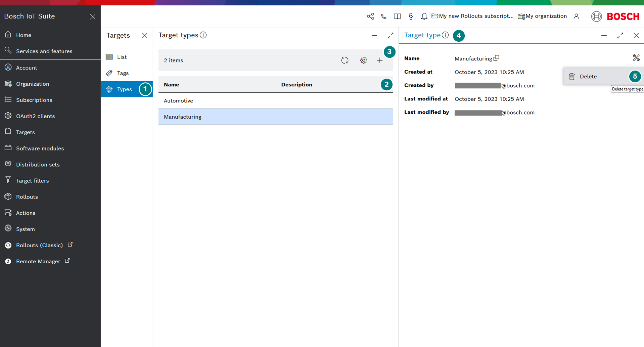The image size is (644, 347).
Task: Switch to the Tags tab in Targets
Action: pyautogui.click(x=123, y=73)
